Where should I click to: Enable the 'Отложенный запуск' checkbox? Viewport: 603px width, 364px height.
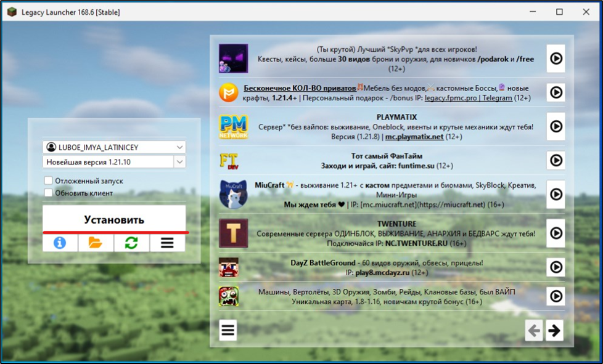[48, 181]
